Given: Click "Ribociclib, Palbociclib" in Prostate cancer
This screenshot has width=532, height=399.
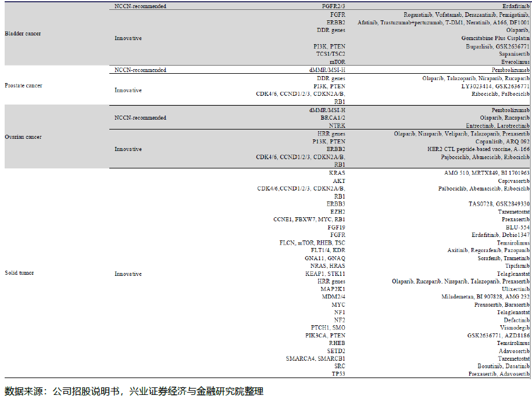Looking at the screenshot, I should pos(501,94).
